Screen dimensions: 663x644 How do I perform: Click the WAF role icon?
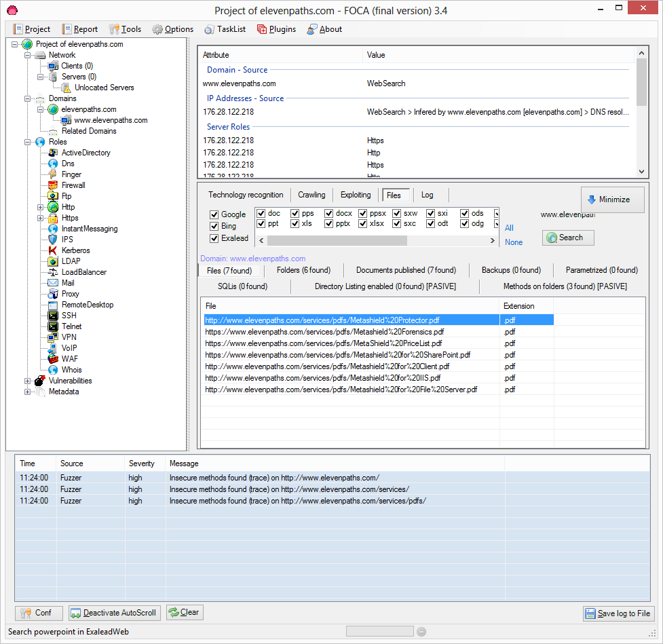click(53, 359)
